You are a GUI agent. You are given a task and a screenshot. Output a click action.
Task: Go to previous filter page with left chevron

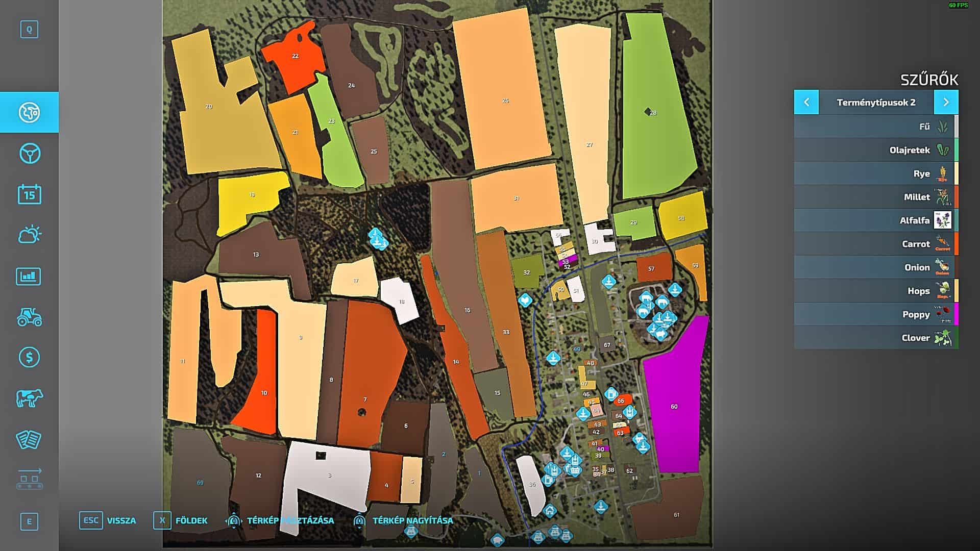[x=806, y=102]
